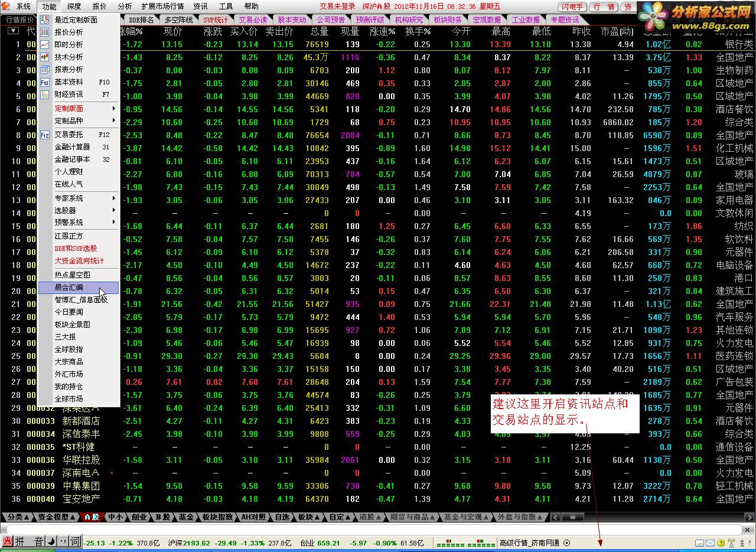Select 金融计算器 menu item
The height and width of the screenshot is (552, 756).
[79, 147]
